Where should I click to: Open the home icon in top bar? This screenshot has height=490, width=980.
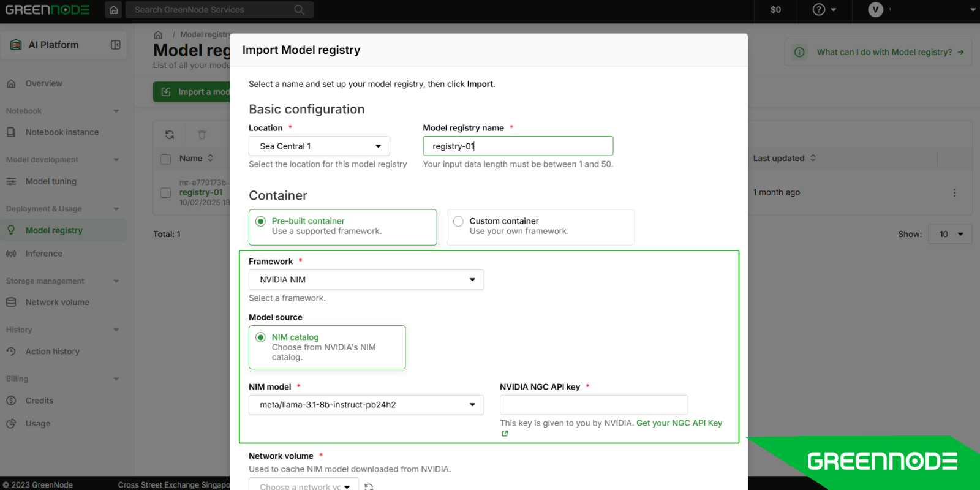coord(113,10)
